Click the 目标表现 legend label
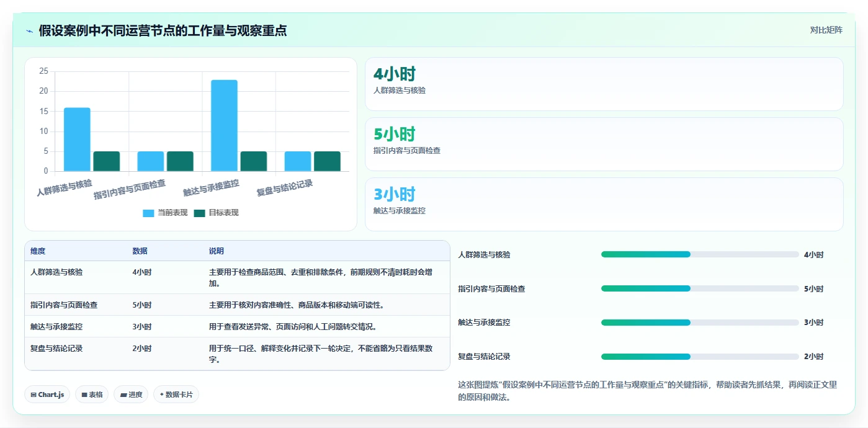Screen dimensions: 868x428 click(223, 213)
